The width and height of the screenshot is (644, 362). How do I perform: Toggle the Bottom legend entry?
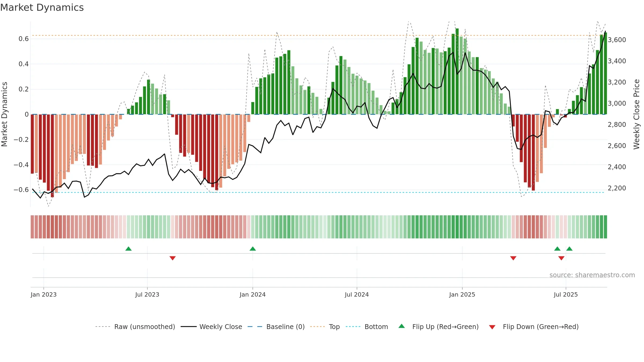(x=367, y=327)
